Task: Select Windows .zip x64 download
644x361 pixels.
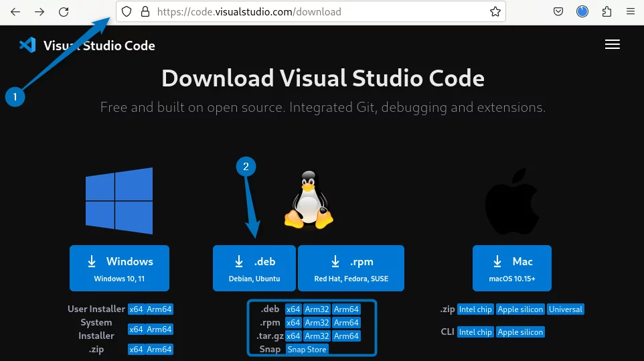Action: (136, 350)
